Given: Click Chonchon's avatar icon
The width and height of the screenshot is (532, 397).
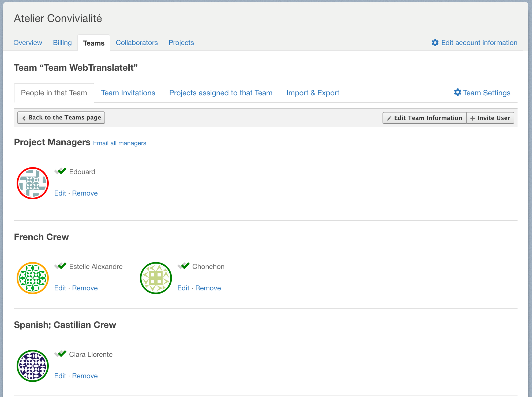Looking at the screenshot, I should tap(156, 278).
